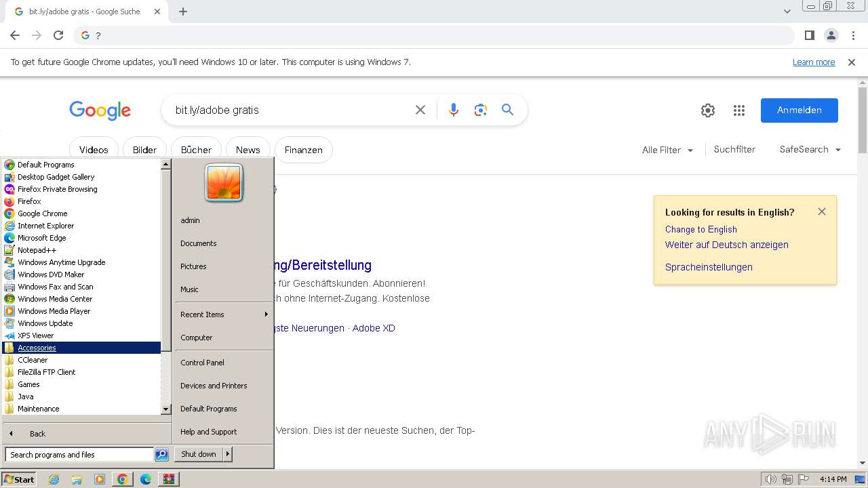Open the SafeSearch dropdown
The height and width of the screenshot is (488, 868).
810,150
